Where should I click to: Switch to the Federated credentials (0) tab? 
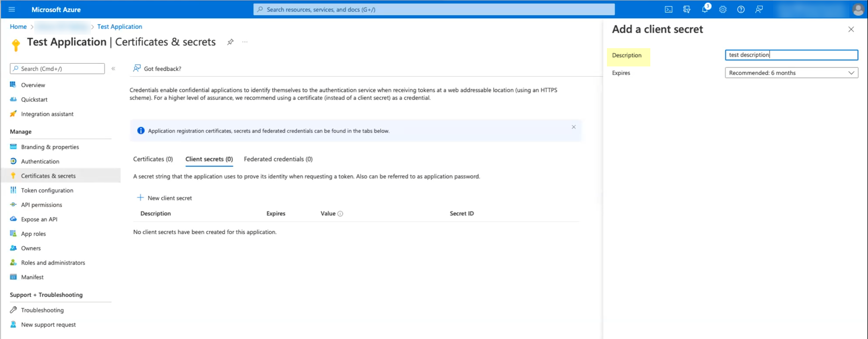pos(278,159)
